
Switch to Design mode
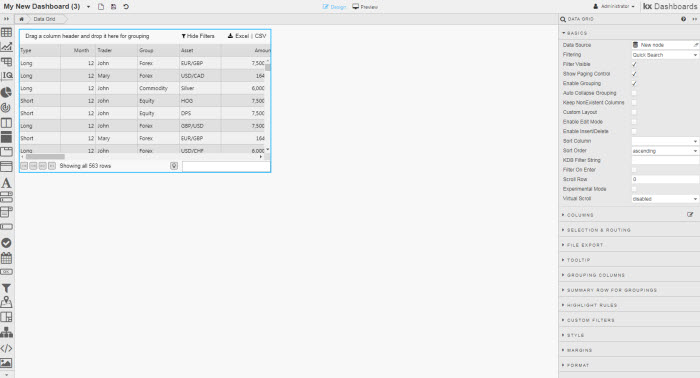coord(334,7)
